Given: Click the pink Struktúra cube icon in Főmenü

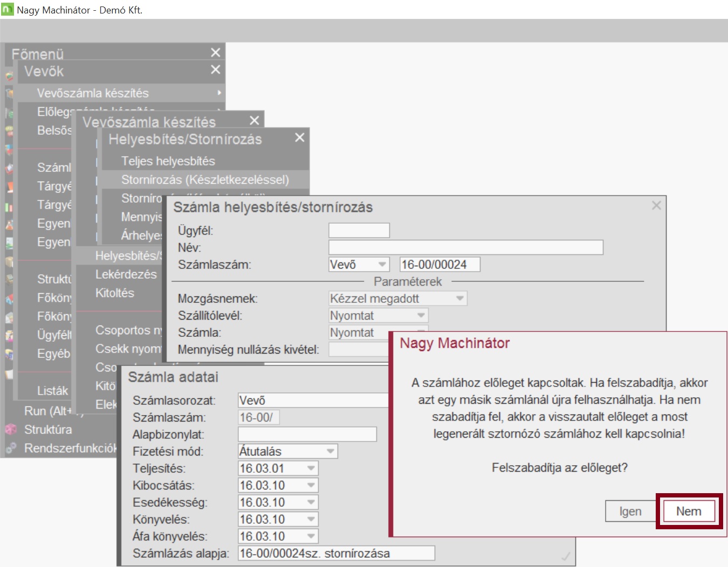Looking at the screenshot, I should (x=11, y=429).
